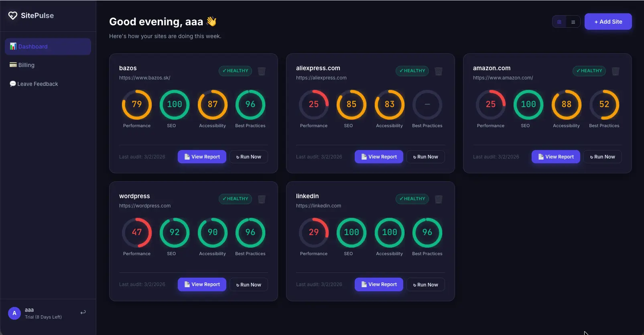Click bazos Performance score gauge 79
Viewport: 644px width, 335px height.
point(137,104)
